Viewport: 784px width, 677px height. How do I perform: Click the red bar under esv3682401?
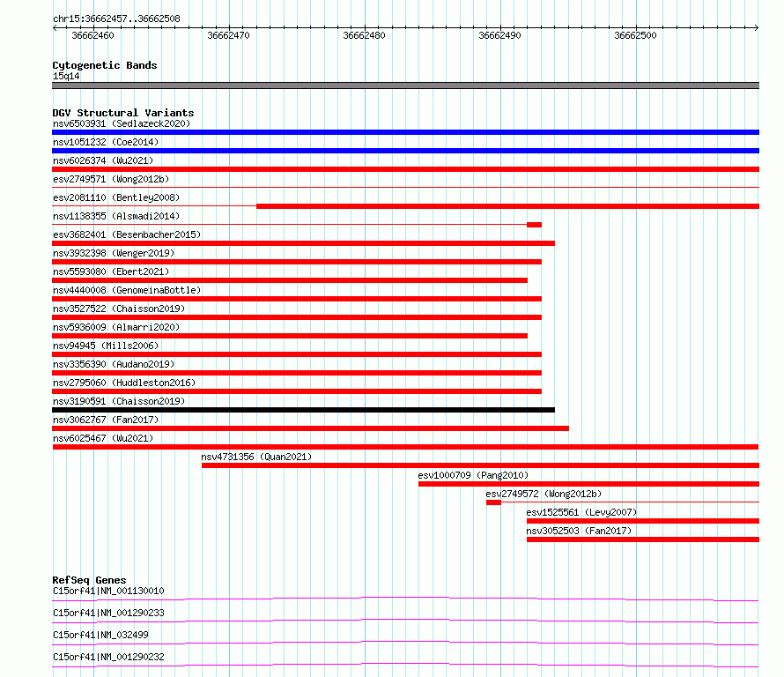(x=304, y=243)
